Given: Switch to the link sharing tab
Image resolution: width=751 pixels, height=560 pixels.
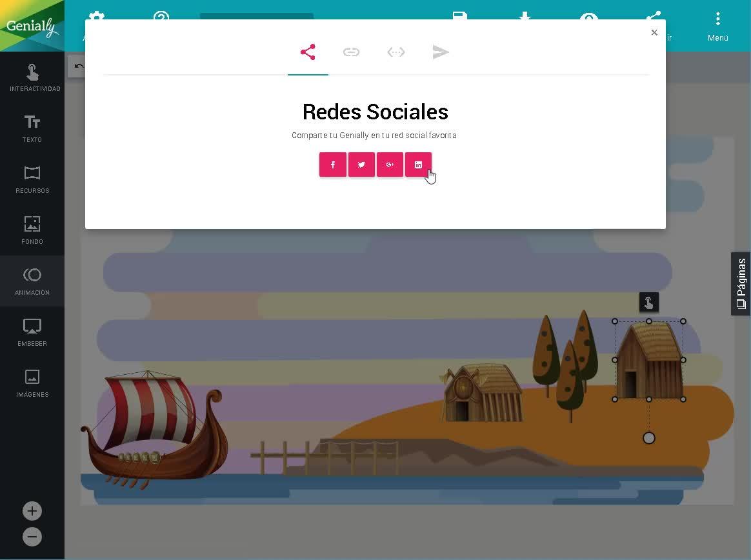Looking at the screenshot, I should tap(351, 52).
